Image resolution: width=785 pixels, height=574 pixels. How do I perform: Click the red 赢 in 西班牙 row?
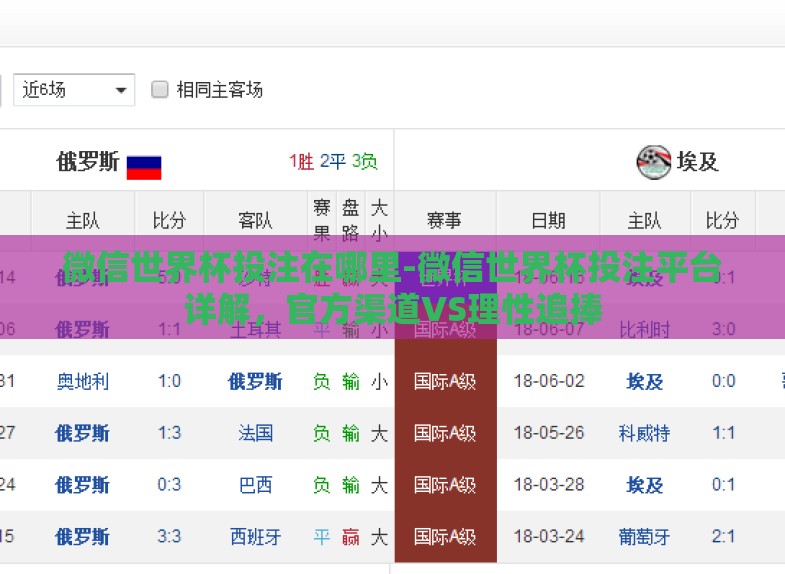tap(350, 537)
